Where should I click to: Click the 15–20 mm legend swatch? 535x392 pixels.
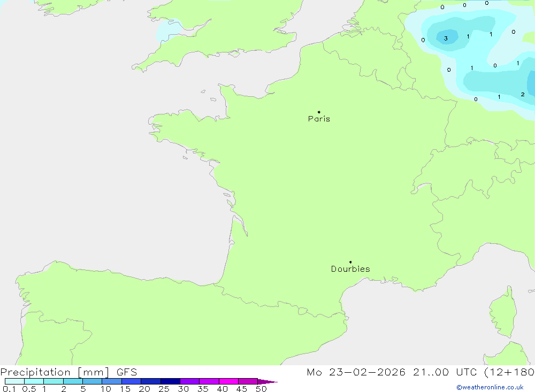point(132,381)
